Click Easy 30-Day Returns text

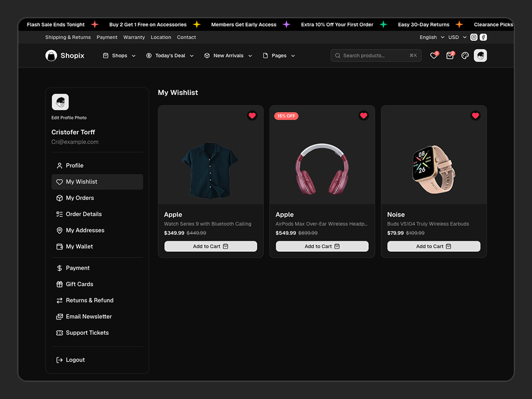(423, 24)
